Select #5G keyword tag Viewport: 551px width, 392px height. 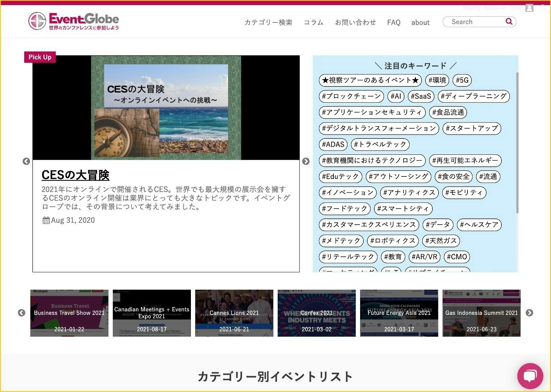tap(462, 80)
